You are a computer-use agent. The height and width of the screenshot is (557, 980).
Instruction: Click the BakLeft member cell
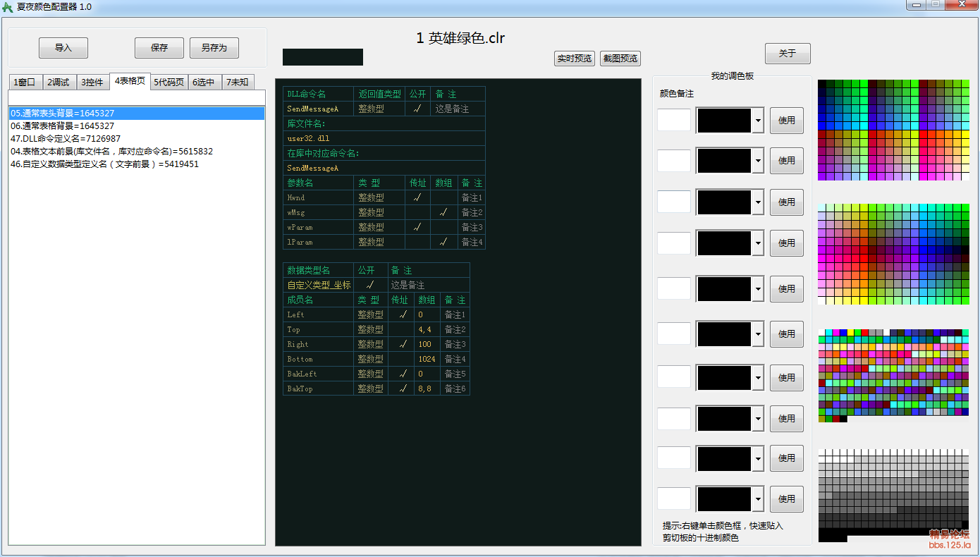318,374
